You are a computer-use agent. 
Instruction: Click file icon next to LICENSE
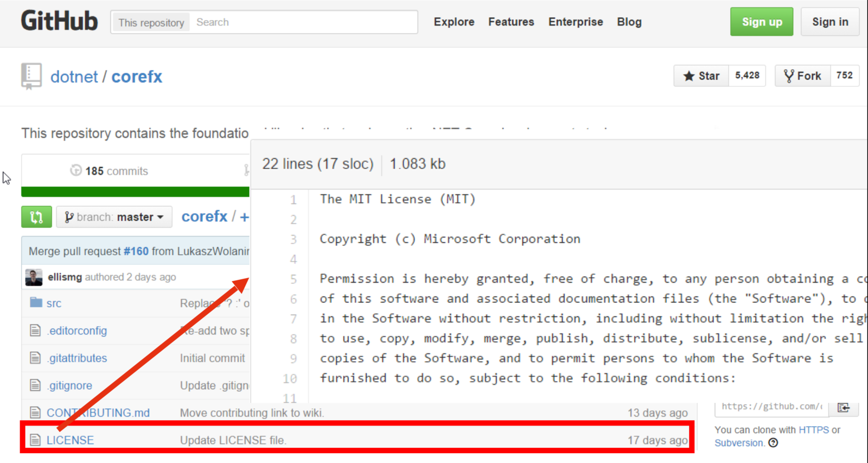pos(35,440)
